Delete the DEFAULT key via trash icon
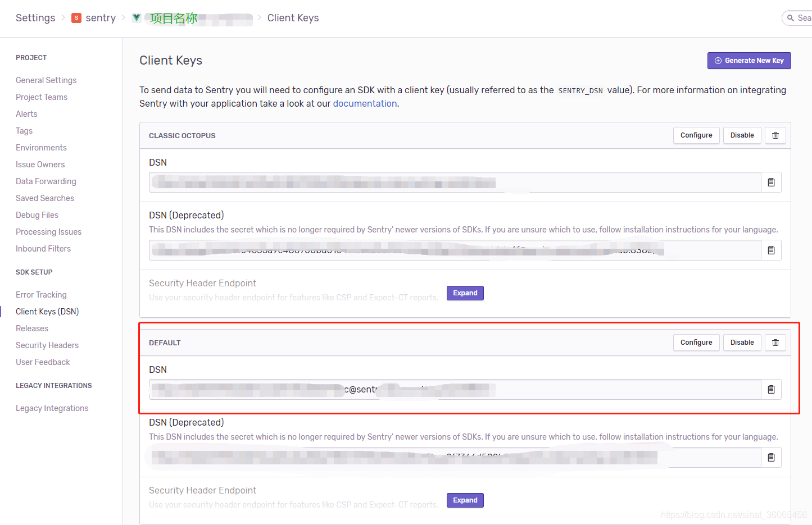Screen dimensions: 812x525 pos(775,343)
